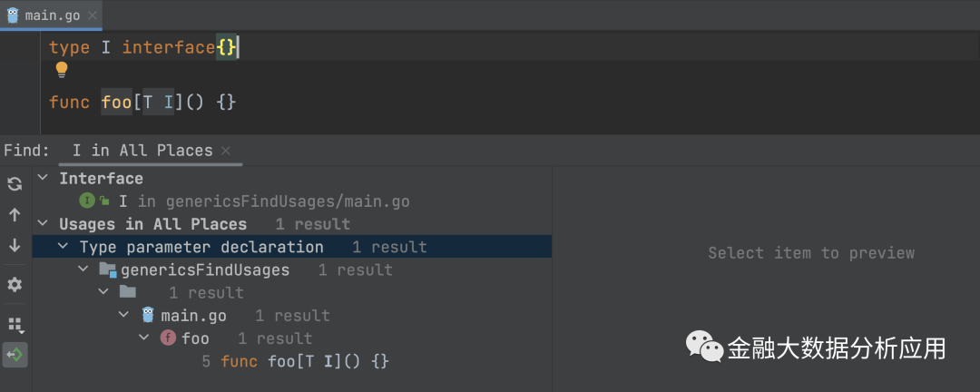Screen dimensions: 980x392
Task: Click the Next Occurrence down arrow
Action: pyautogui.click(x=15, y=245)
